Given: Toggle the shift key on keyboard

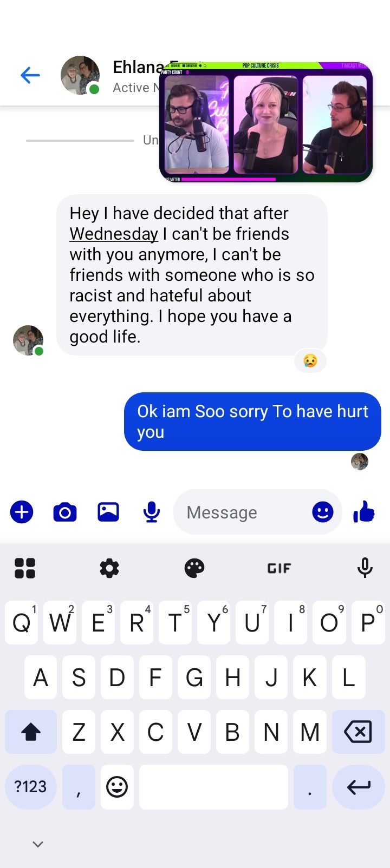Looking at the screenshot, I should pyautogui.click(x=31, y=732).
